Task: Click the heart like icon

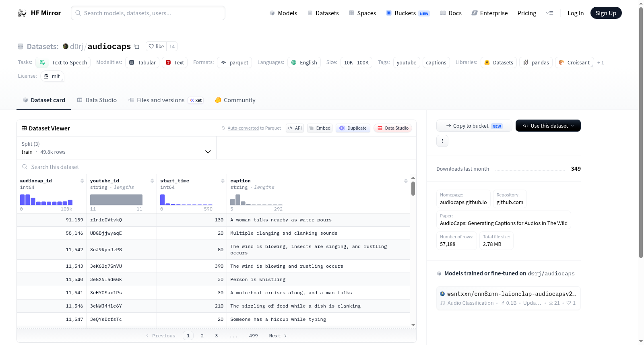Action: click(x=151, y=46)
